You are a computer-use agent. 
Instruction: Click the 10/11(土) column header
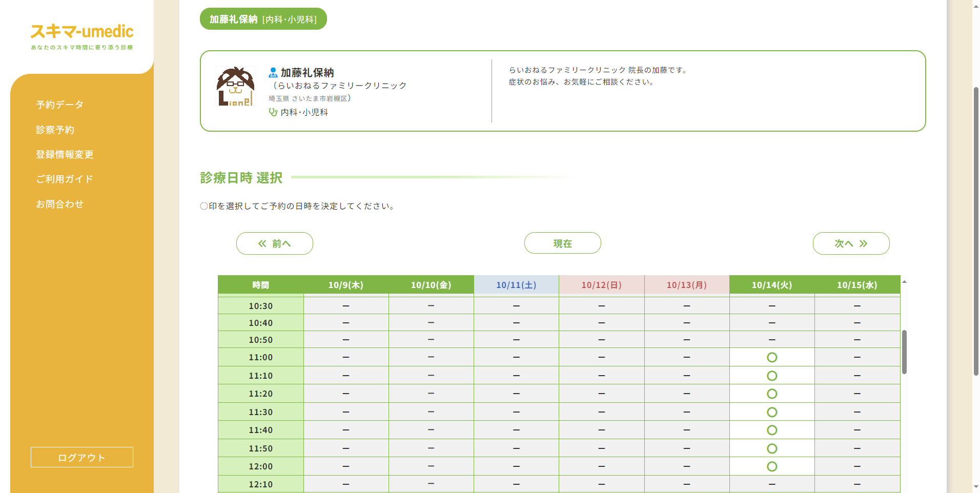[x=516, y=285]
